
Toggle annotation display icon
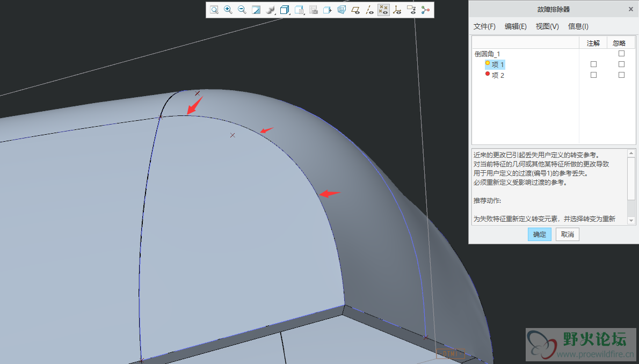[412, 10]
